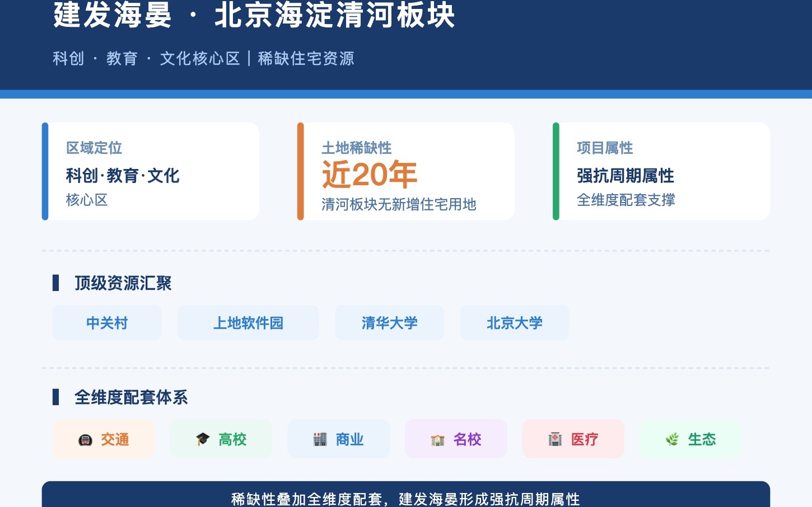
Task: Click the building icon on the 商业 chip
Action: tap(320, 440)
